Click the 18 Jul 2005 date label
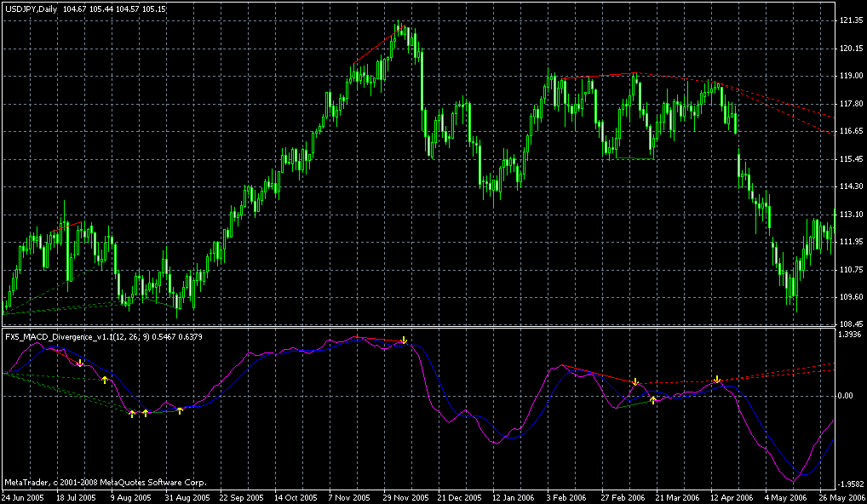The height and width of the screenshot is (504, 867). click(76, 497)
